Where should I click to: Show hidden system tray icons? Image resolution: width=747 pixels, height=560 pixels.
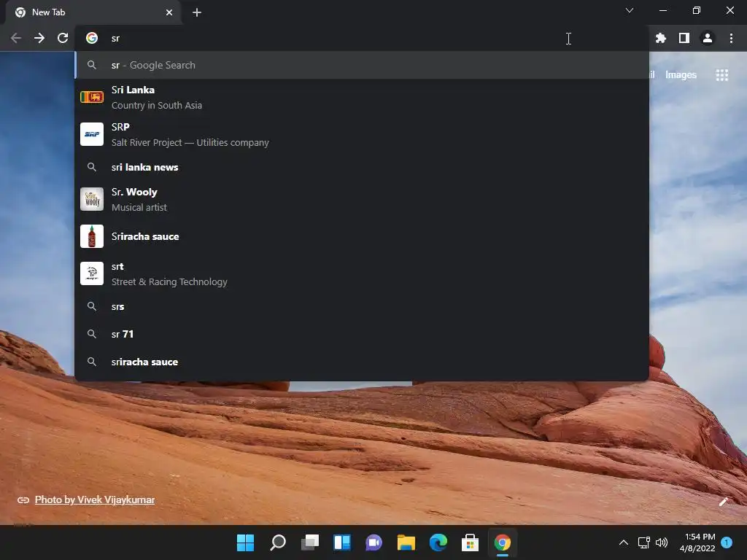click(x=623, y=542)
